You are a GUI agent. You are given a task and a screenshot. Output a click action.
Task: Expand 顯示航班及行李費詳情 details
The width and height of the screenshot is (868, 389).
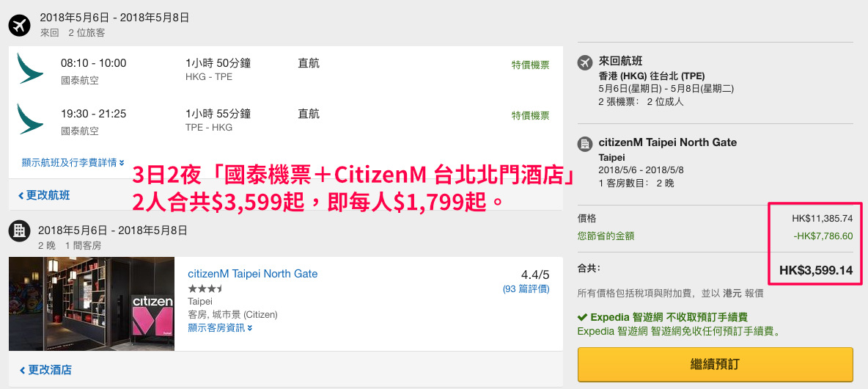point(73,162)
